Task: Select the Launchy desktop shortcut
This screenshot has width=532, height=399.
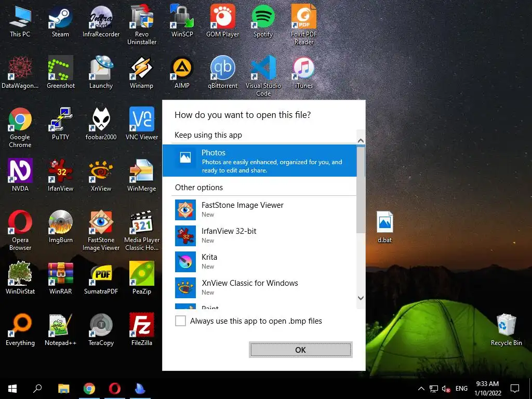Action: [101, 73]
